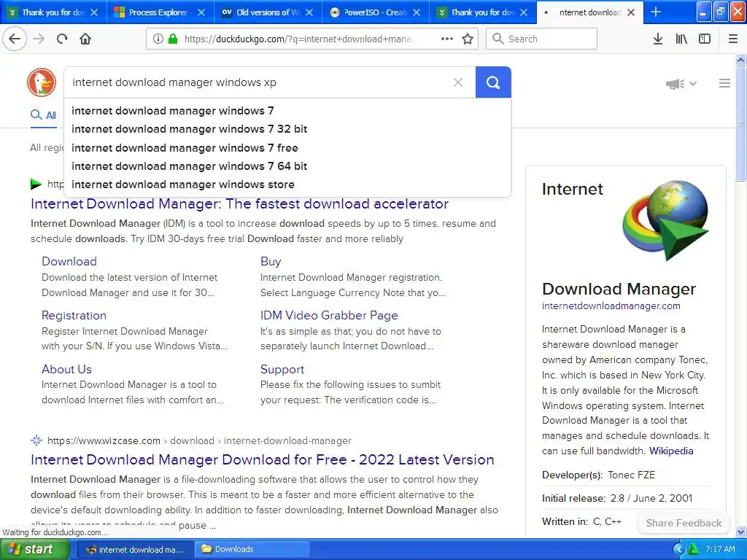Image resolution: width=747 pixels, height=560 pixels.
Task: Open page actions three-dots menu
Action: (447, 39)
